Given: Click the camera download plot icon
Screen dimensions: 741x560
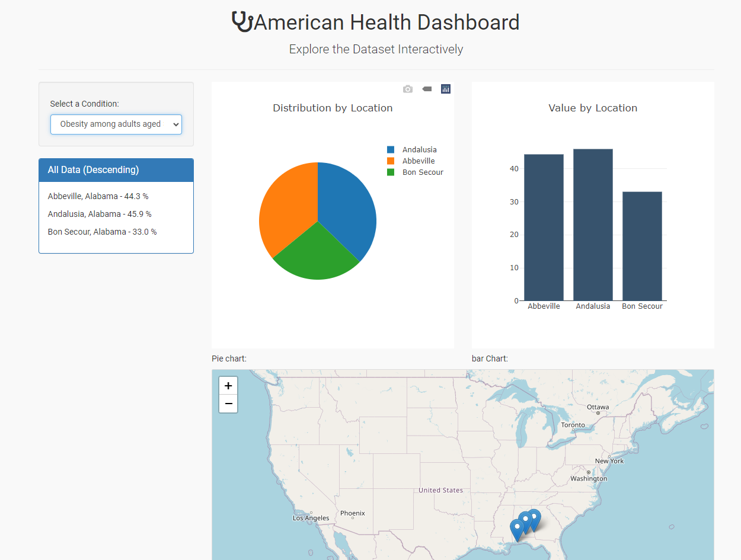Looking at the screenshot, I should pos(408,89).
